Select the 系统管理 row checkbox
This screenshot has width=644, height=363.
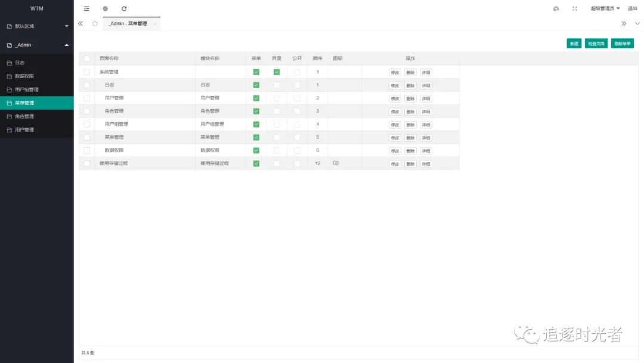(86, 72)
